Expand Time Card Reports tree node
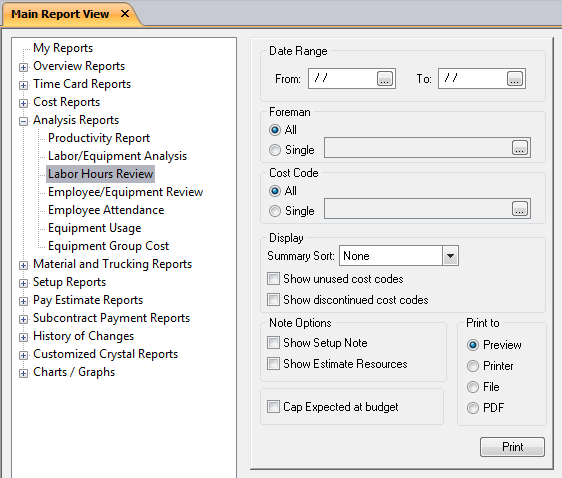562x478 pixels. 23,85
